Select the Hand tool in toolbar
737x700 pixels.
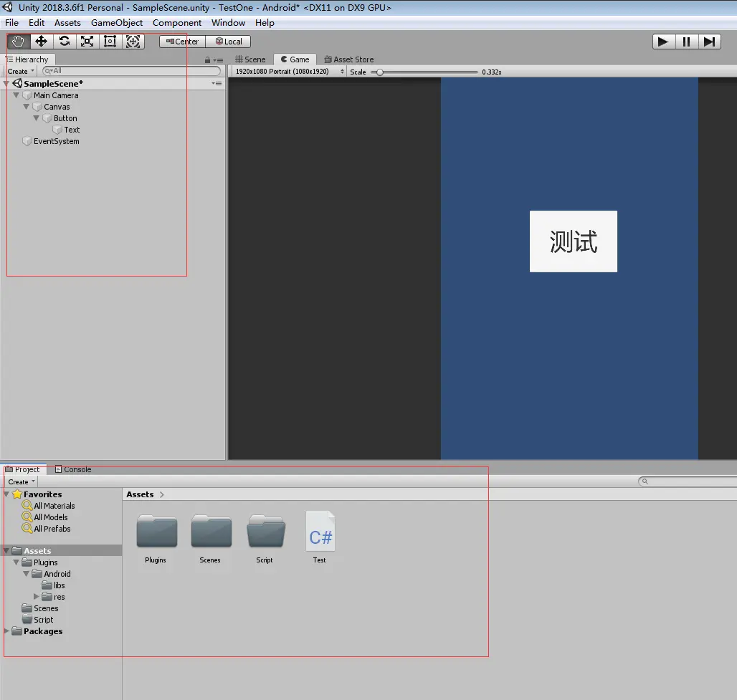(19, 42)
